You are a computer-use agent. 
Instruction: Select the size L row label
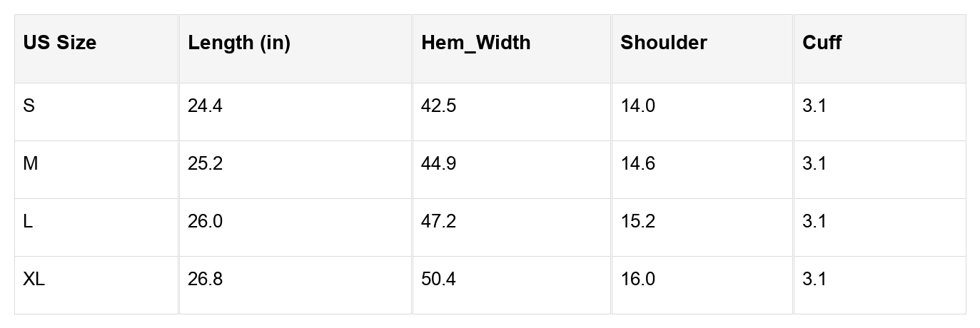pyautogui.click(x=28, y=222)
